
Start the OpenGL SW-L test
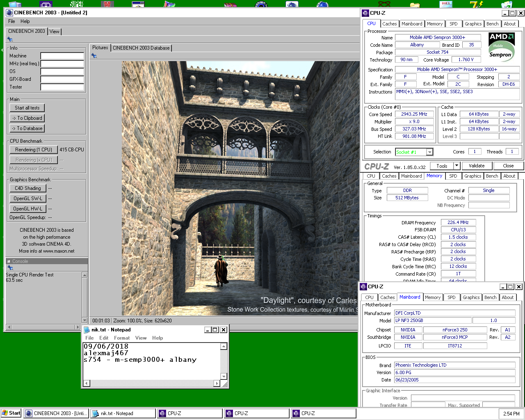(28, 199)
